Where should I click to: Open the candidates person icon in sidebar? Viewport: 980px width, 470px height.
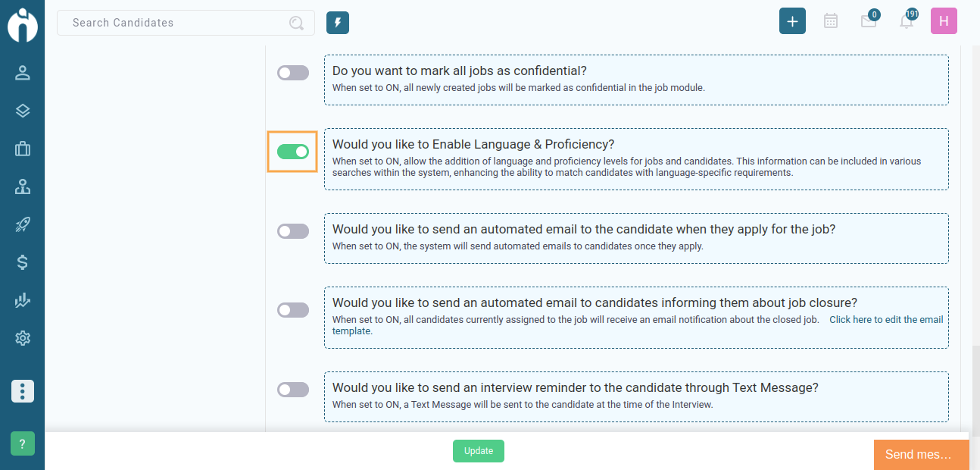pyautogui.click(x=23, y=73)
